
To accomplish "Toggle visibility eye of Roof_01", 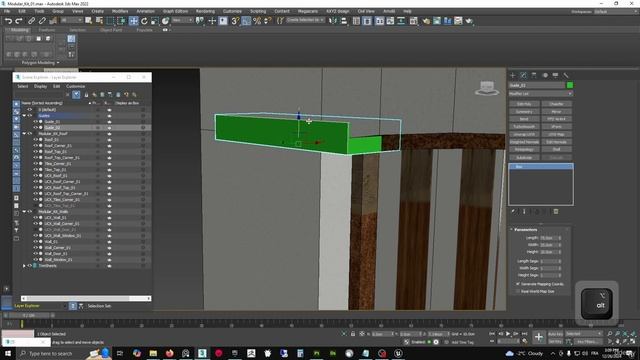I will click(36, 140).
